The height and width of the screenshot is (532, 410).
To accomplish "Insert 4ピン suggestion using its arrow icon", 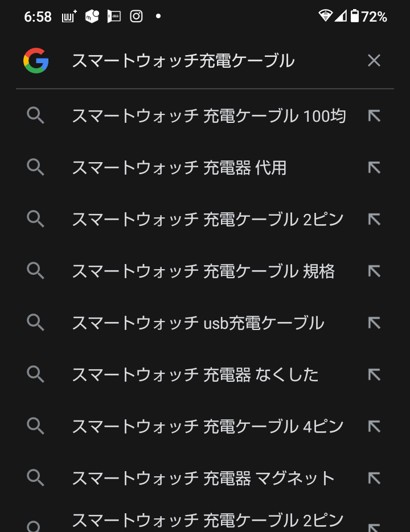I will coord(374,426).
